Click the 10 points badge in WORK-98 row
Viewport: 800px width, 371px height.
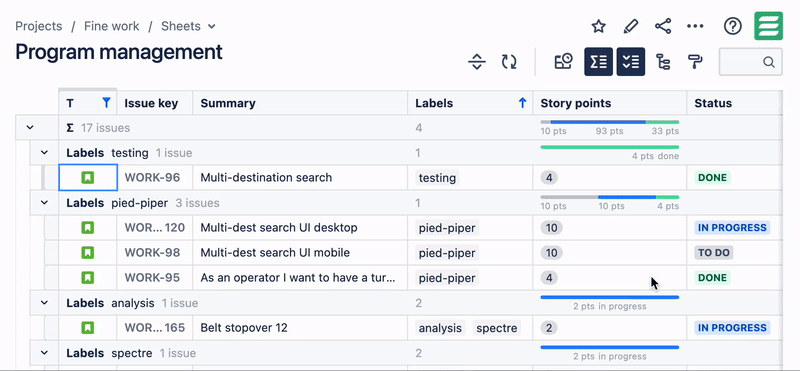pyautogui.click(x=552, y=253)
